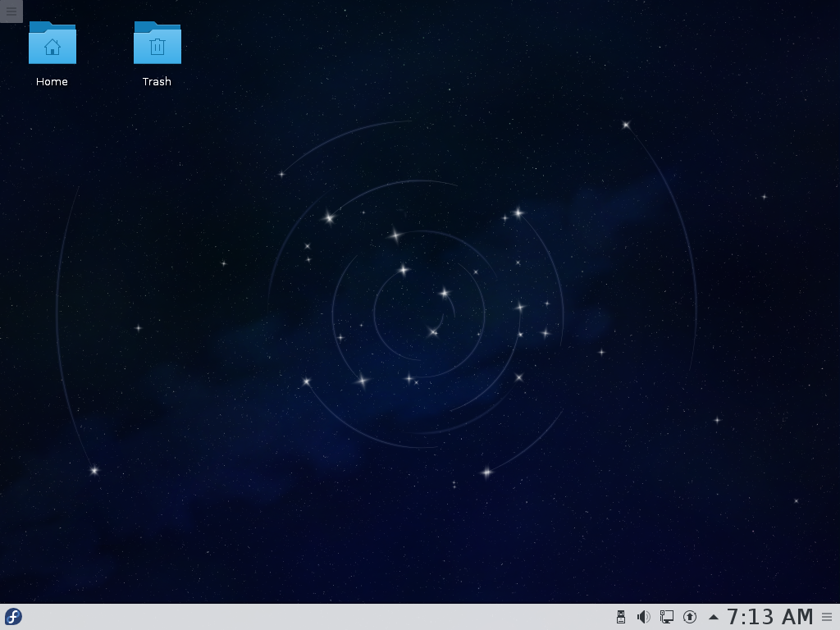Open the software updates tray icon
The image size is (840, 630).
pos(689,617)
